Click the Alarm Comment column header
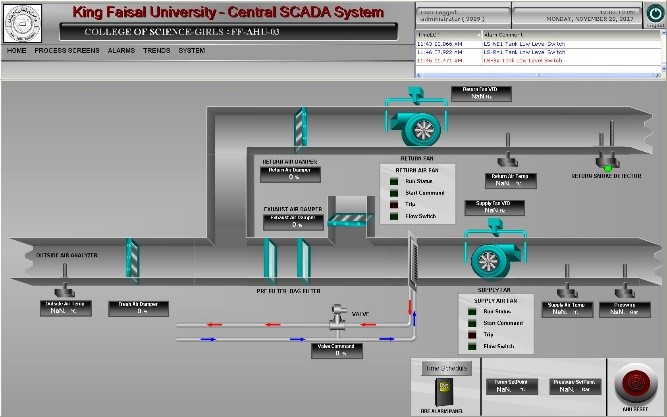Image resolution: width=667 pixels, height=417 pixels. (x=571, y=35)
